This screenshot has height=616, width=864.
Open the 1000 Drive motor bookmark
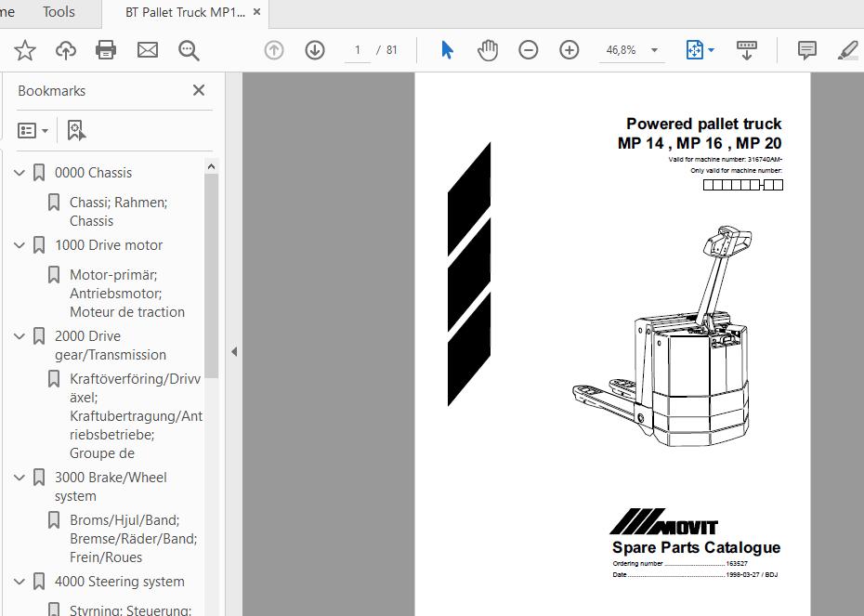click(109, 245)
